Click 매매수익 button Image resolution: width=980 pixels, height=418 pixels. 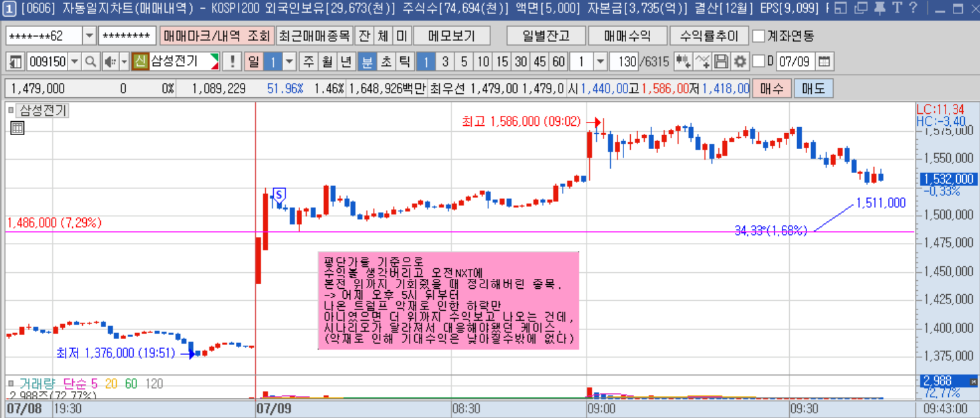click(627, 36)
